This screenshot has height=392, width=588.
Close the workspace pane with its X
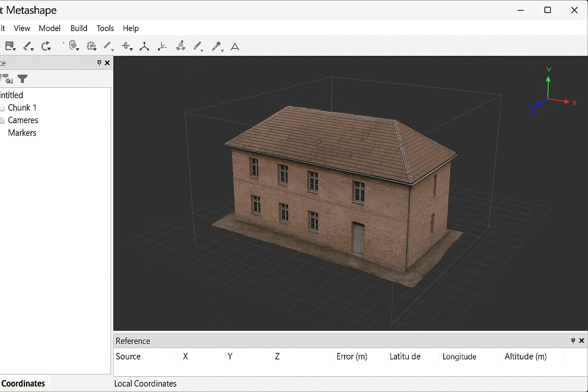click(x=107, y=63)
